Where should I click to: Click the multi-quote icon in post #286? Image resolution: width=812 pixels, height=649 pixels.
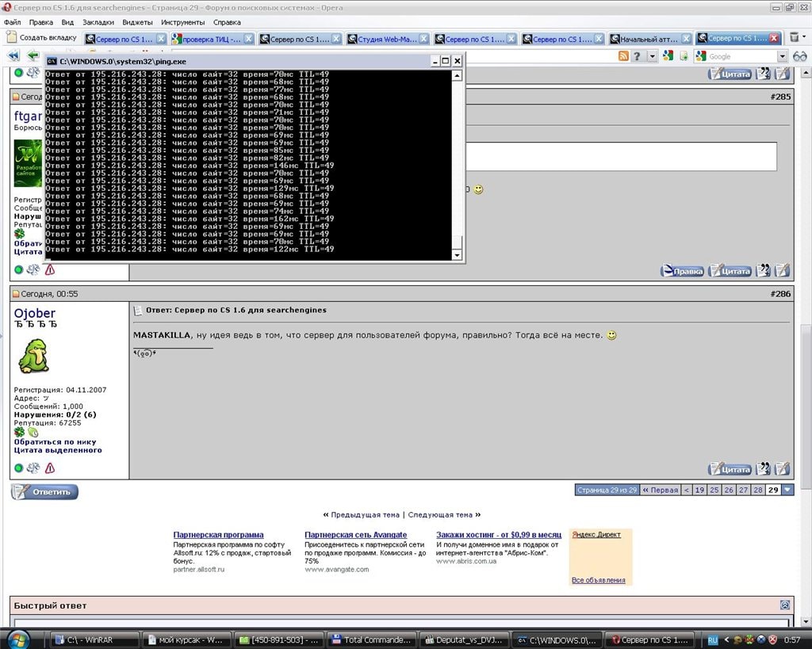coord(763,469)
